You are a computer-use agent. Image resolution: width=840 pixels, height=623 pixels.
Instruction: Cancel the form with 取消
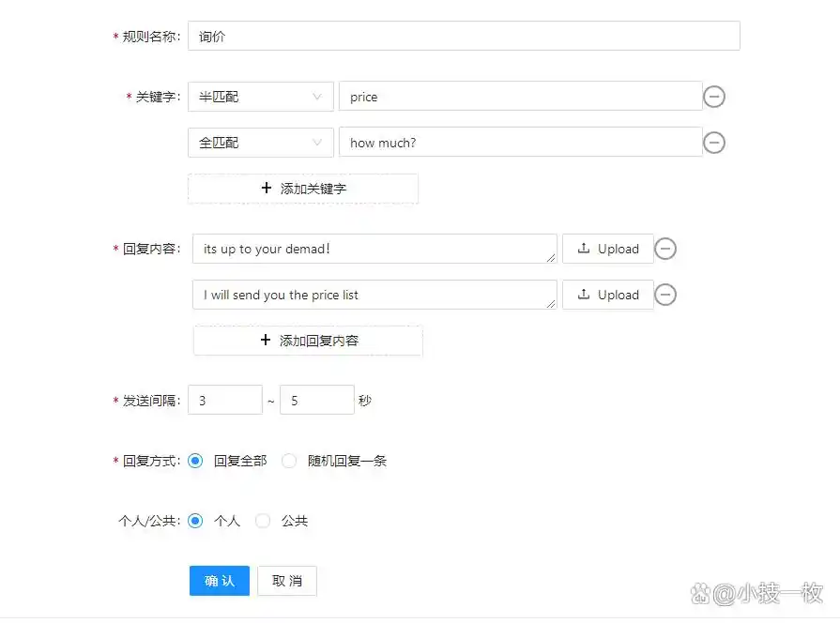(x=287, y=581)
